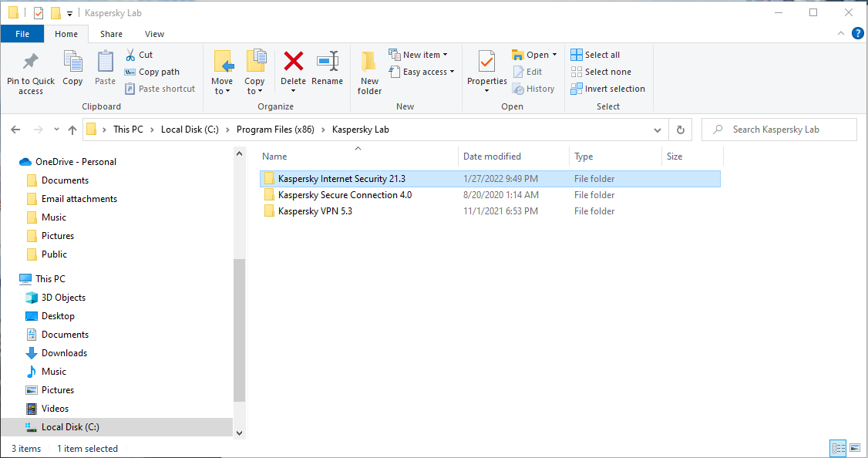
Task: Select Kaspersky Internet Security 21.3 folder
Action: 490,179
